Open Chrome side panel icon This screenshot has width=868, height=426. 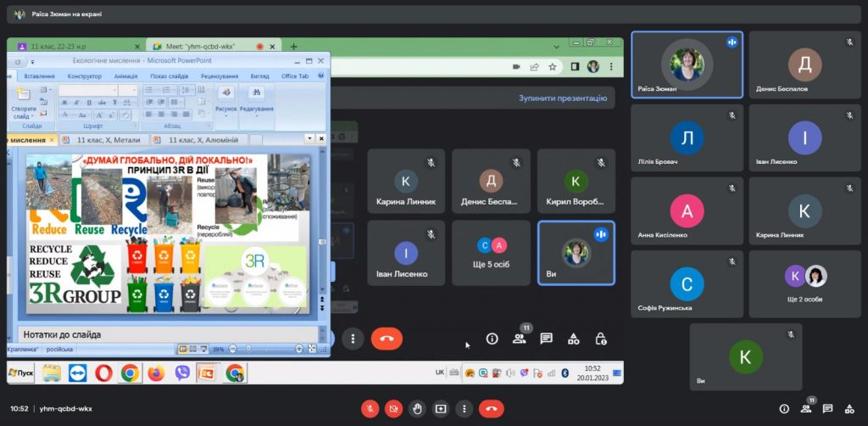tap(576, 66)
